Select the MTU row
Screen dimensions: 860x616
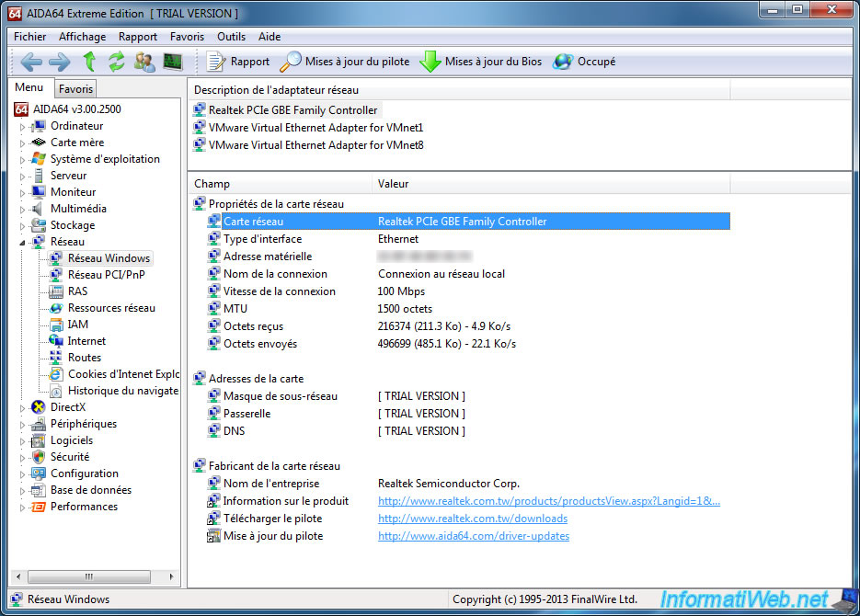click(468, 309)
